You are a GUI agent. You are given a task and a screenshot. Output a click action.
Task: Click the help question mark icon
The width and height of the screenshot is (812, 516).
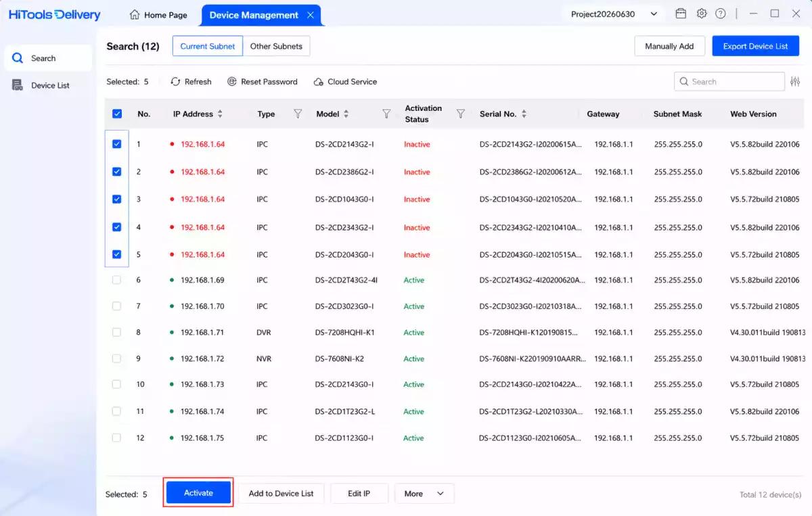[x=721, y=14]
